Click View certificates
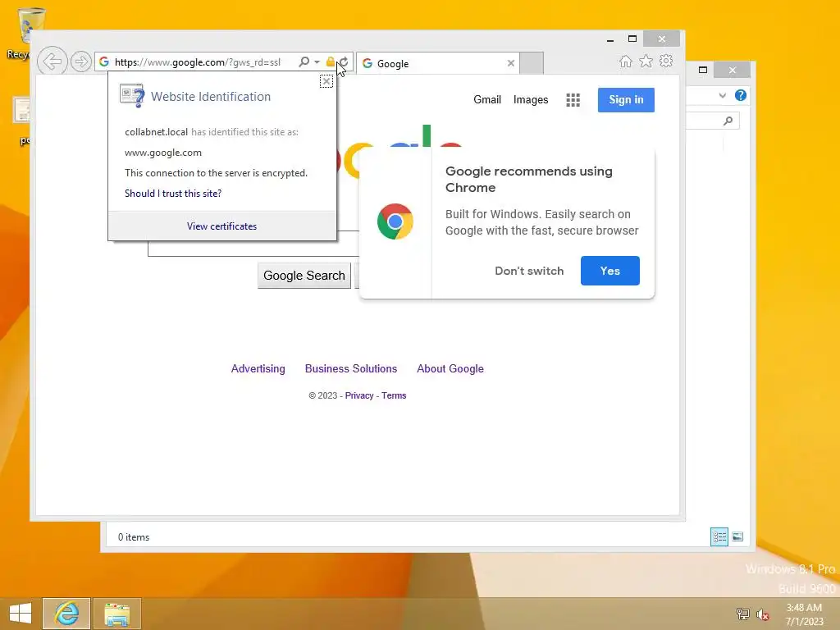This screenshot has height=630, width=840. pos(221,226)
